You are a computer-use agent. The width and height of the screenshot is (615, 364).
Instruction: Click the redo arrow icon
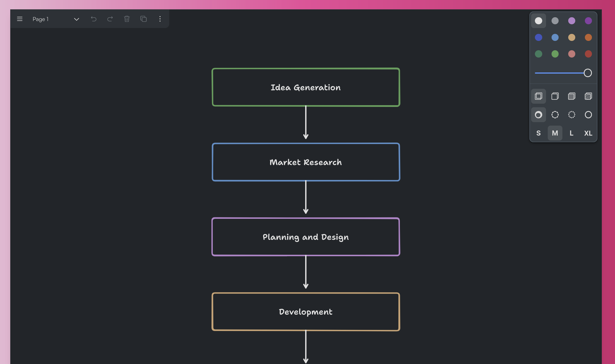point(110,19)
